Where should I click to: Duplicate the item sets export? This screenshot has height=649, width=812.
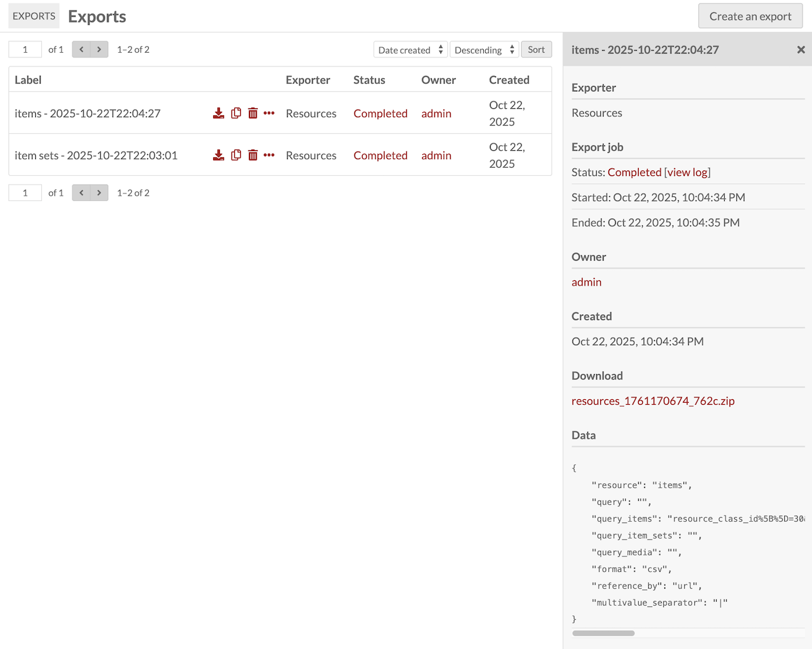(235, 155)
